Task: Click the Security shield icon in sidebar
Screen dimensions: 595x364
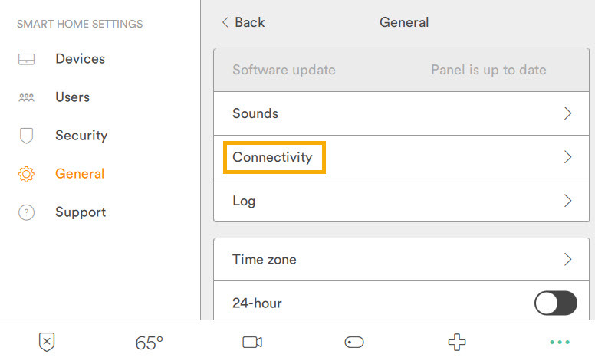Action: pos(27,136)
